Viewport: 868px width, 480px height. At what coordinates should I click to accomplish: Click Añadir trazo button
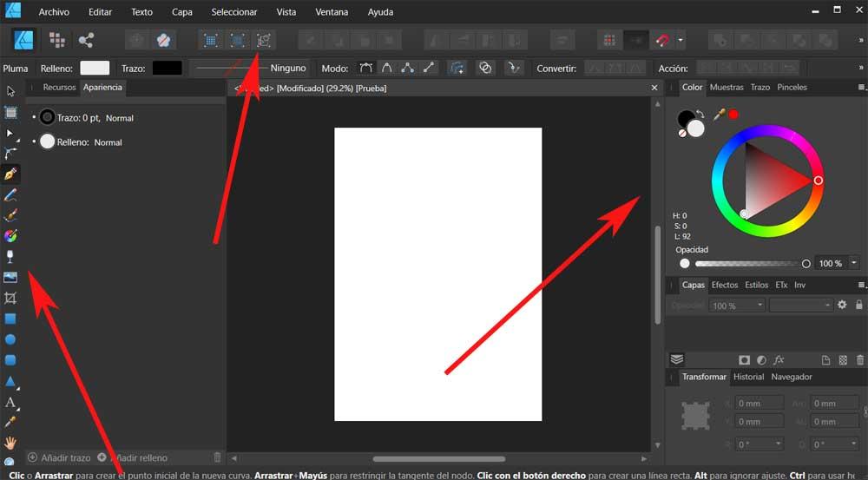[59, 457]
